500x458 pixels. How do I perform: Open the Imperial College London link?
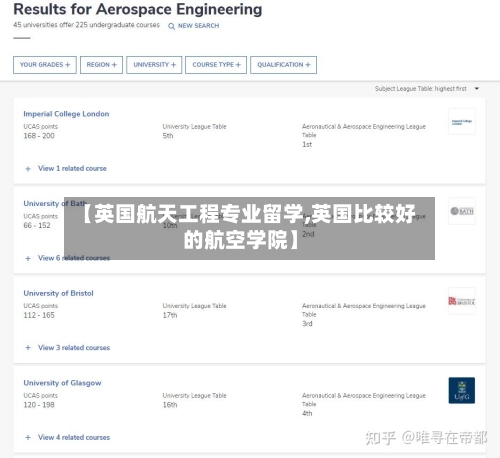point(66,114)
